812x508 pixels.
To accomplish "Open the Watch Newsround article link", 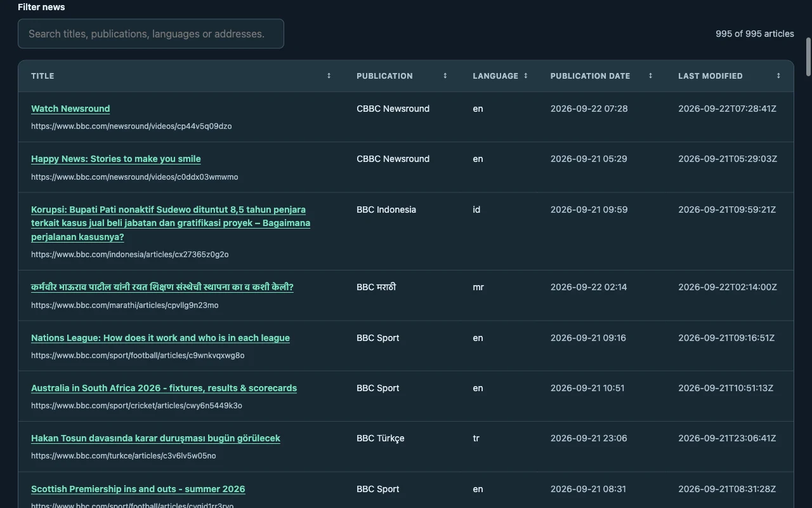I will (70, 109).
